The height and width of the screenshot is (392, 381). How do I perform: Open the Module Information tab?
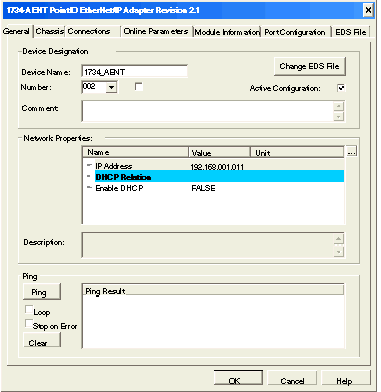point(227,32)
